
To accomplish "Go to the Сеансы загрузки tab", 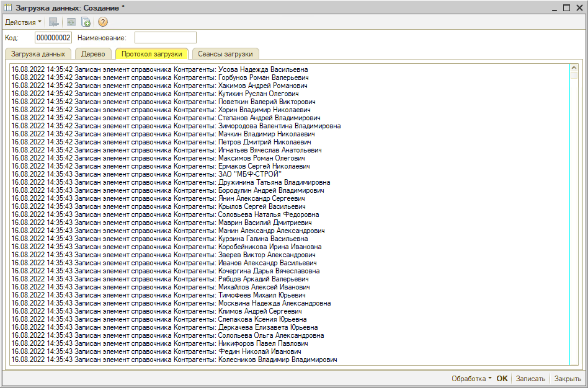I will click(x=225, y=54).
